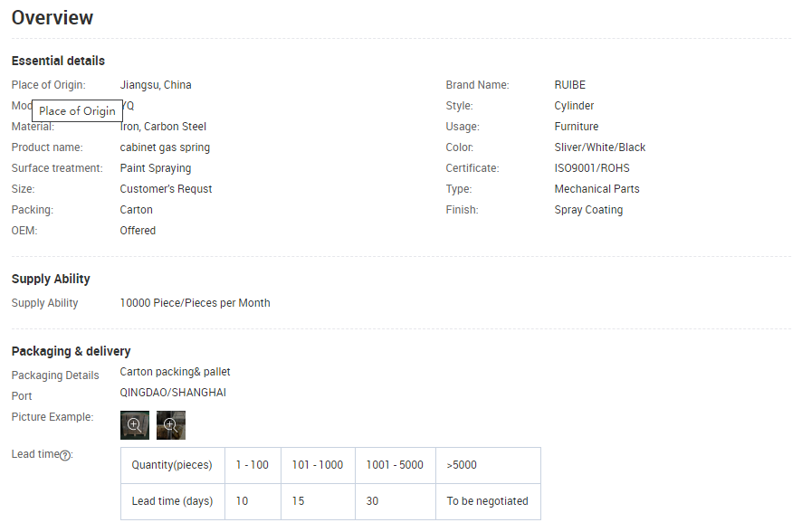Click the cabinet gas spring product name
Image resolution: width=792 pixels, height=532 pixels.
click(165, 147)
